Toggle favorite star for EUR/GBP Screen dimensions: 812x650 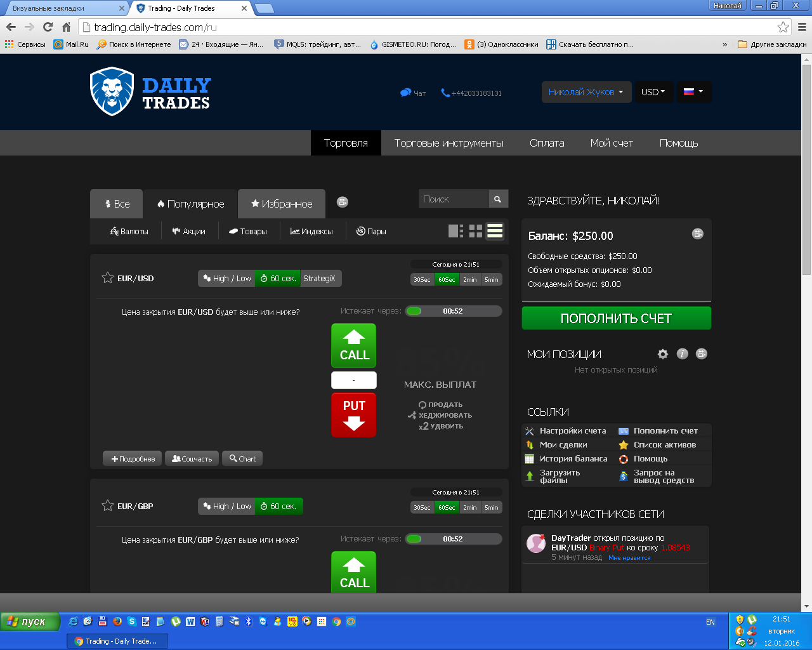tap(107, 506)
